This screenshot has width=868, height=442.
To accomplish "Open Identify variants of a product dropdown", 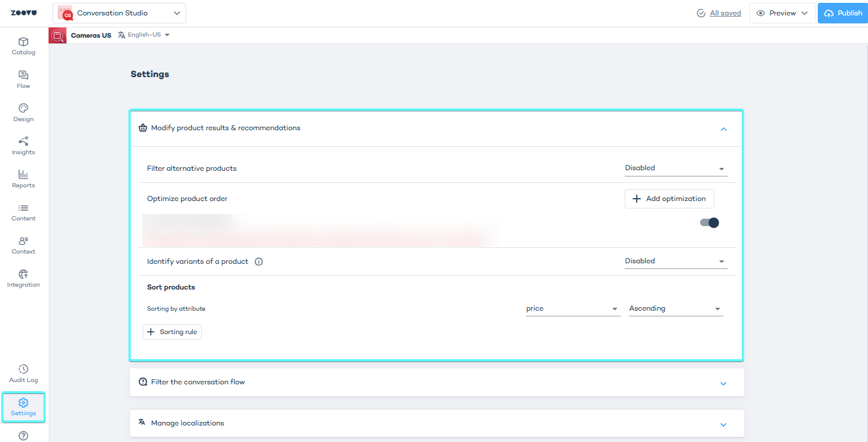I will pos(676,262).
